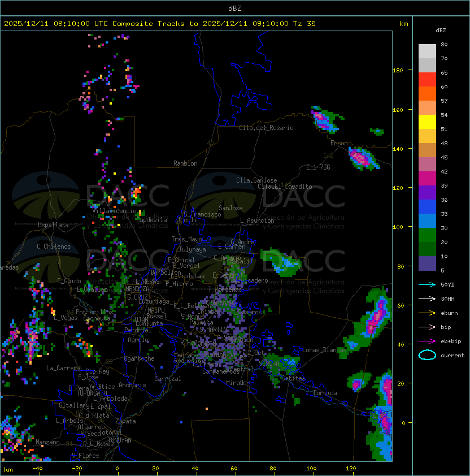
Task: Click the Composite Tracks timestamp header text
Action: (160, 24)
